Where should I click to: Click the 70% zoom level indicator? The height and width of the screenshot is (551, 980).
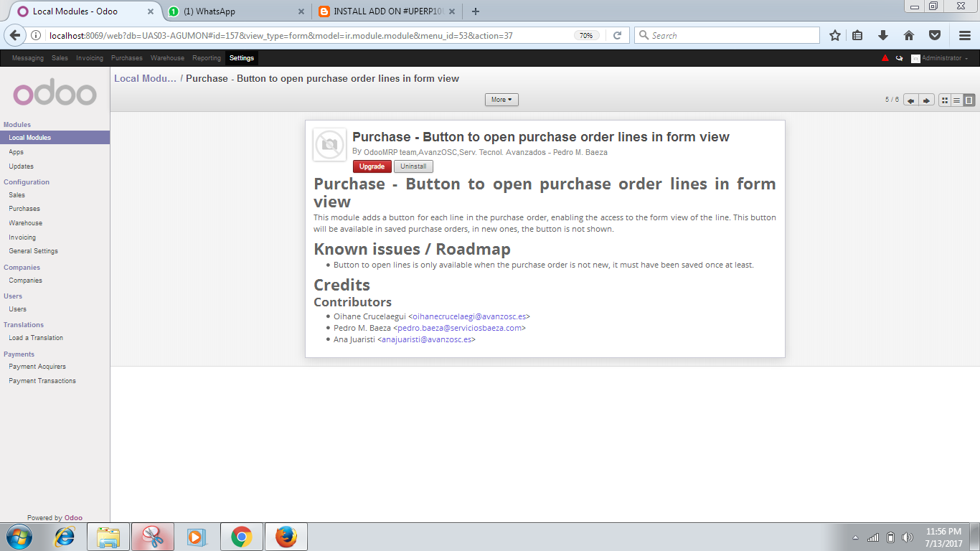(x=586, y=35)
